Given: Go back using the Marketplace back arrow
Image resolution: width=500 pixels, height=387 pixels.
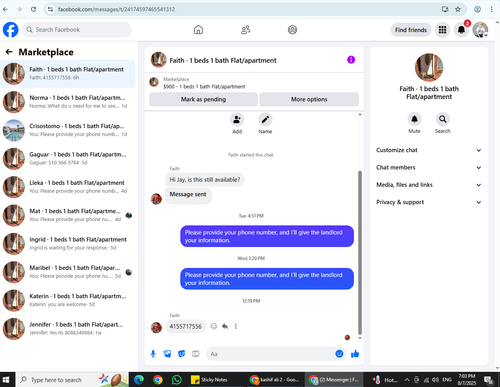Looking at the screenshot, I should point(9,52).
